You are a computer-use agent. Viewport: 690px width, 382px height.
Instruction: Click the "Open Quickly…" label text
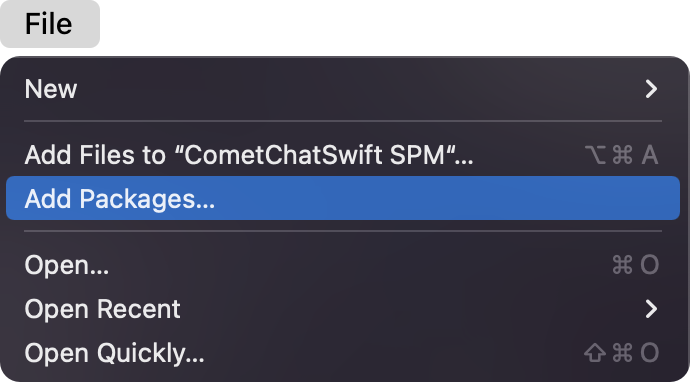[x=114, y=354]
